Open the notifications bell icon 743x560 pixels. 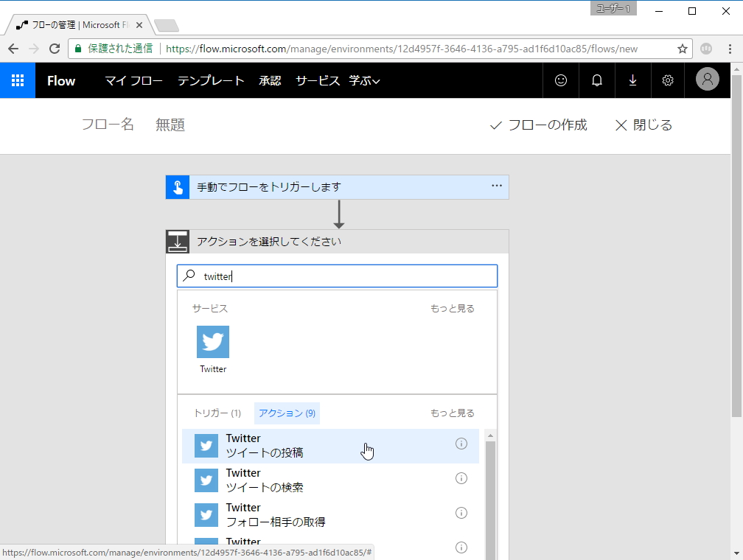point(596,80)
